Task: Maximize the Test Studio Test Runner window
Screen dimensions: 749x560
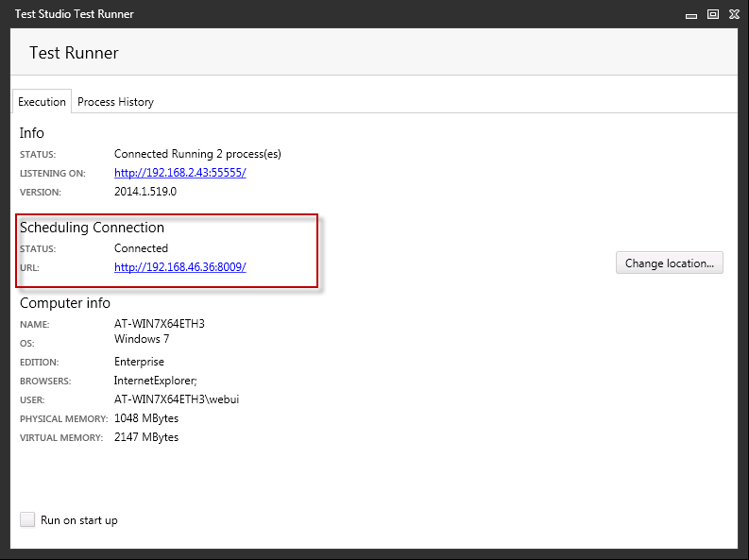Action: click(713, 14)
